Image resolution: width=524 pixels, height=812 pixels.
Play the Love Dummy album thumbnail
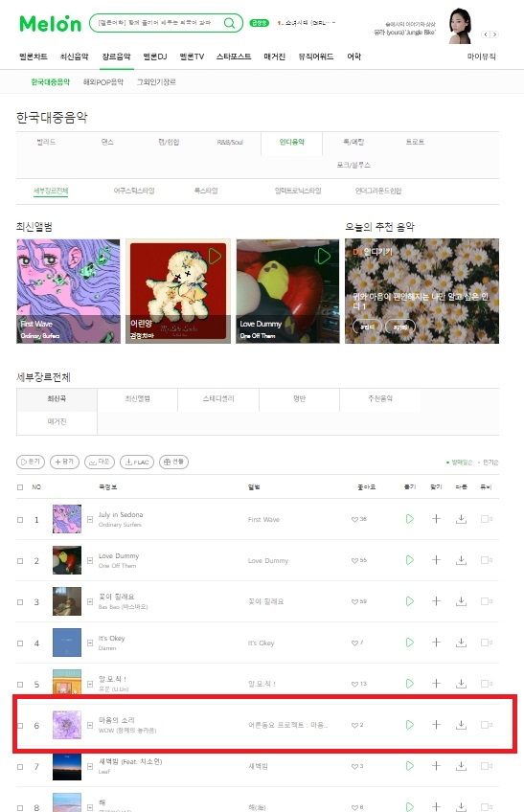click(x=324, y=256)
